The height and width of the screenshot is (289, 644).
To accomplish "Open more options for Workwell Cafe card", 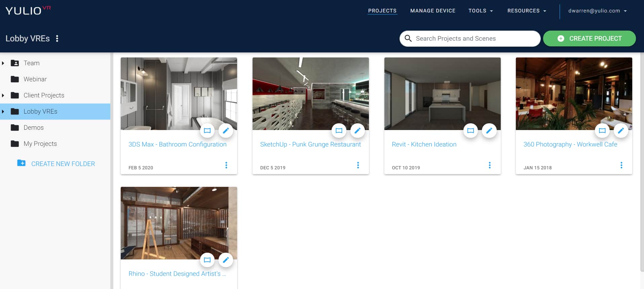I will (621, 165).
